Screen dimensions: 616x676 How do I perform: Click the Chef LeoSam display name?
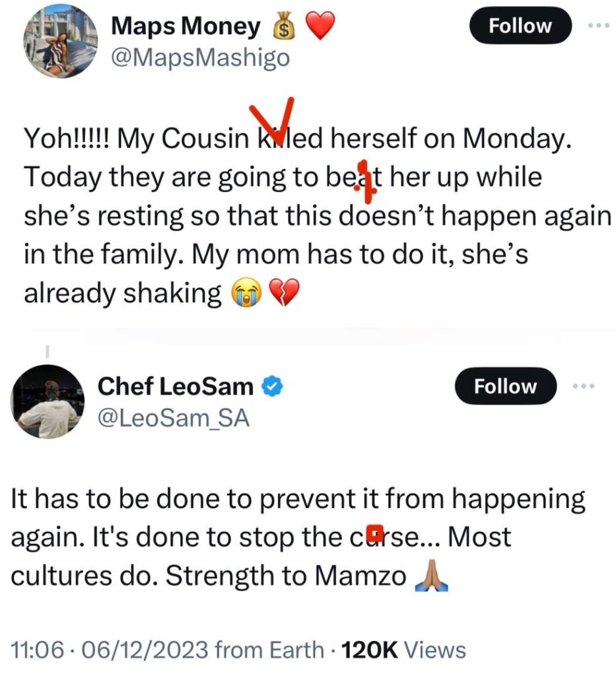175,386
